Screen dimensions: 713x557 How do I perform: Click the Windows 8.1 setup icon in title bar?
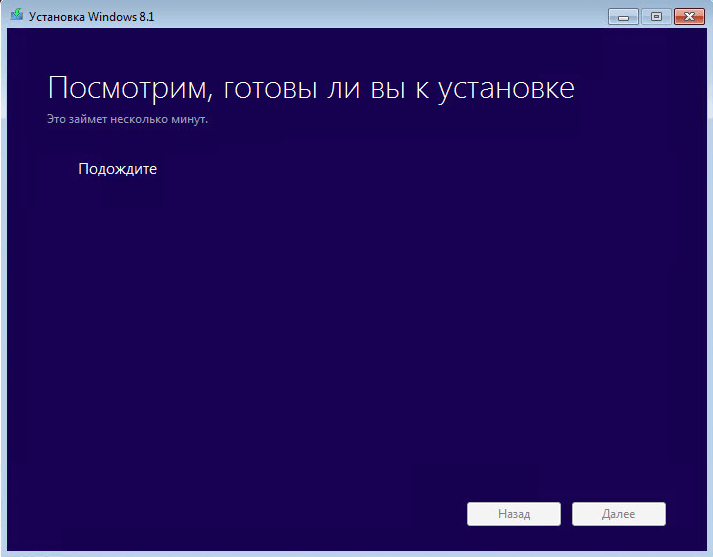coord(17,15)
